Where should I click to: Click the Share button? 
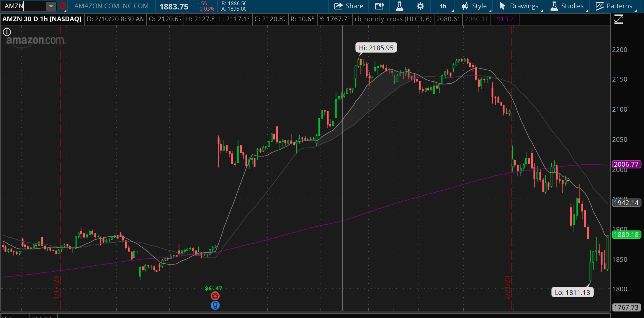[x=349, y=6]
